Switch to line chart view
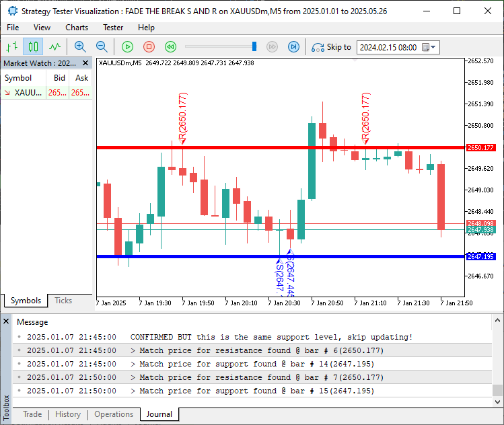504x425 pixels. (x=55, y=47)
